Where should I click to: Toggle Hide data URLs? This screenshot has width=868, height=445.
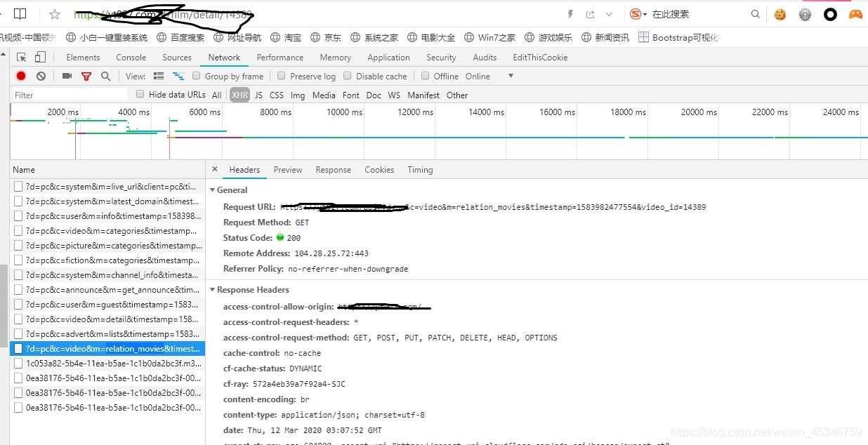[140, 93]
